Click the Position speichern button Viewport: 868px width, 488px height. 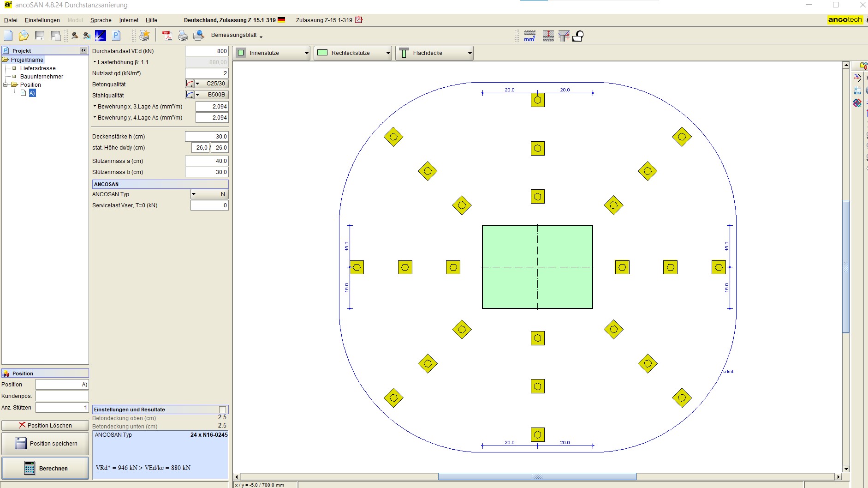click(45, 444)
